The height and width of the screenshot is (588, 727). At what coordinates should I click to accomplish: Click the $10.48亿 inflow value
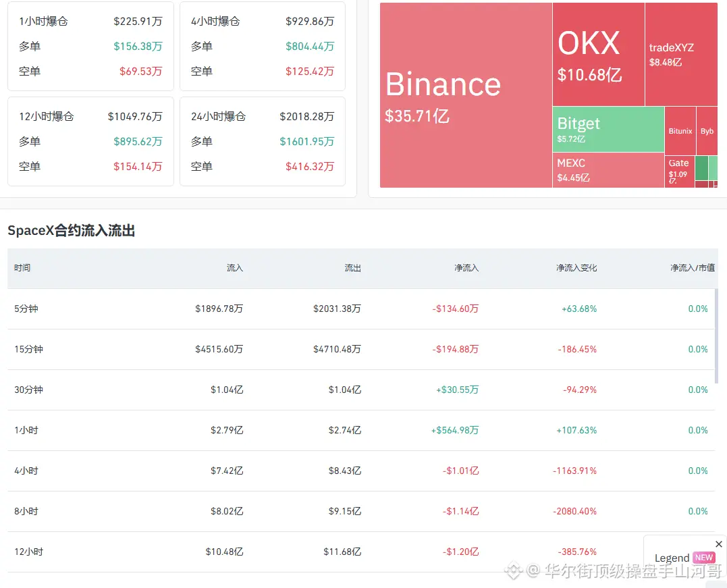tap(224, 552)
